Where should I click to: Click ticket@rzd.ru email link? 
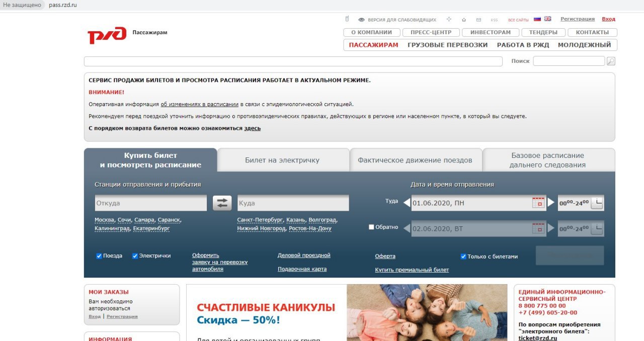click(x=538, y=338)
